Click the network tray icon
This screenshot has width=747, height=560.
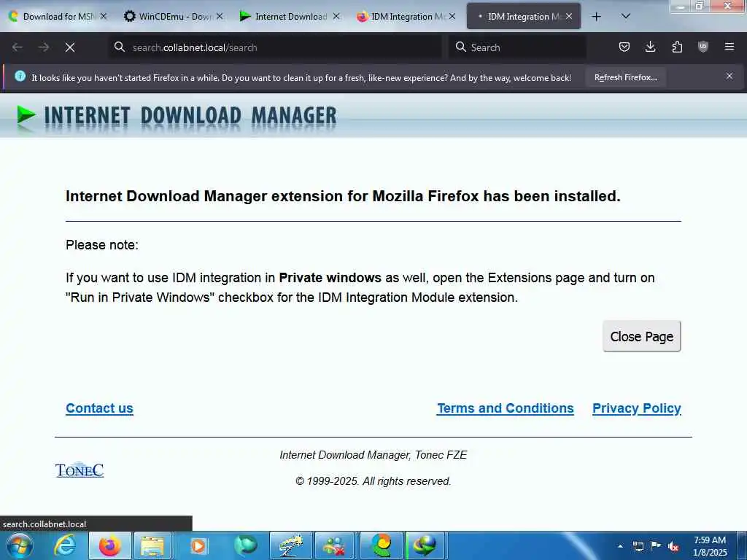[x=638, y=546]
